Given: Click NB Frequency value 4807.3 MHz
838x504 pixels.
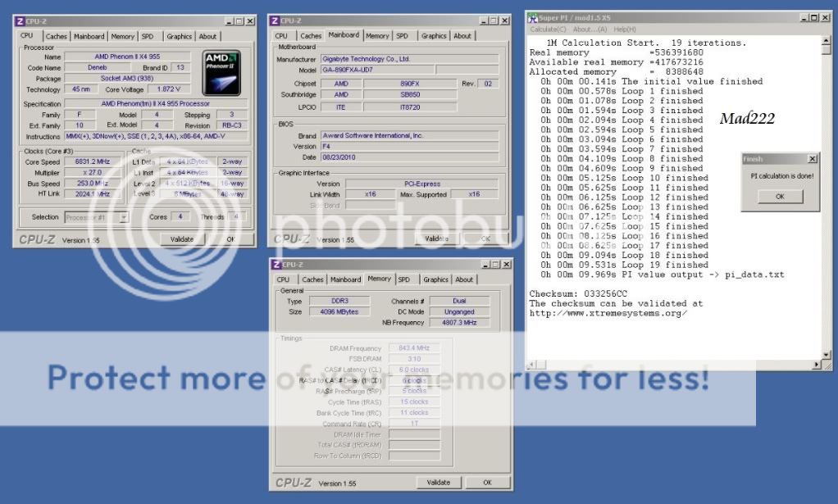Looking at the screenshot, I should (x=459, y=322).
